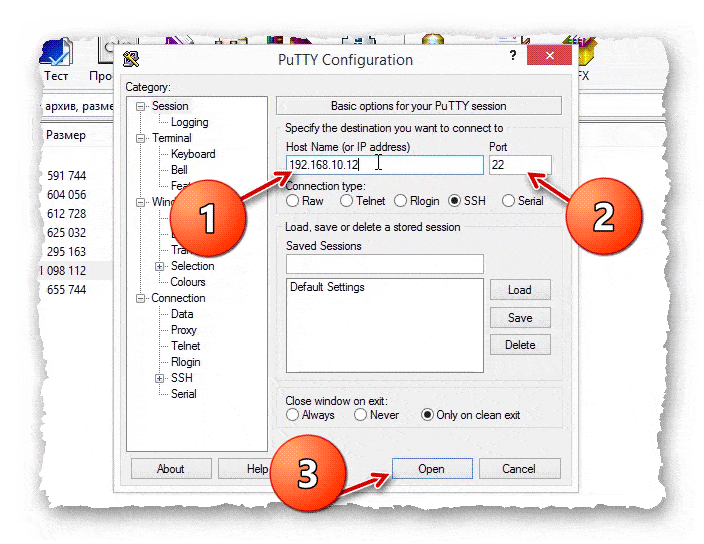Image resolution: width=704 pixels, height=544 pixels.
Task: Collapse the Connection tree node
Action: [141, 298]
